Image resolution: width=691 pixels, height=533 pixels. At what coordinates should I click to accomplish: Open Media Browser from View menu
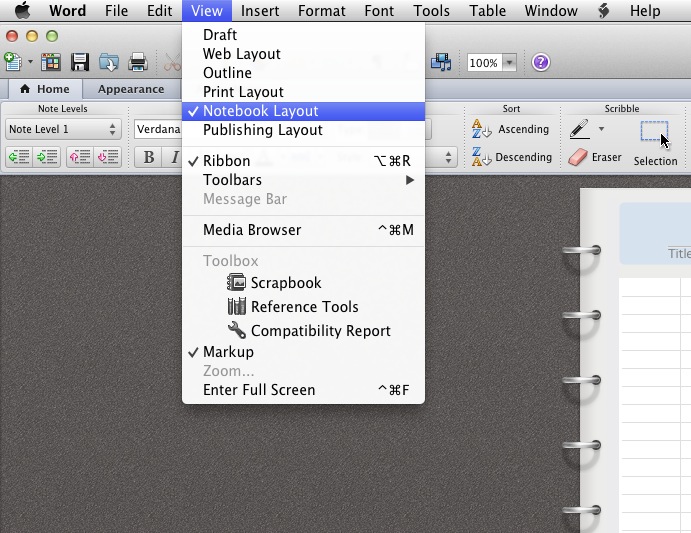(x=303, y=230)
